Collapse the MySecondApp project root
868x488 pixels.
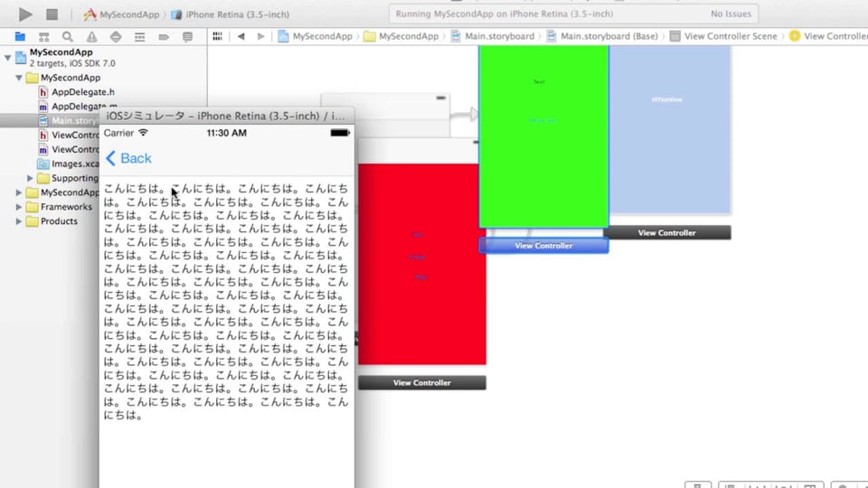pos(8,57)
